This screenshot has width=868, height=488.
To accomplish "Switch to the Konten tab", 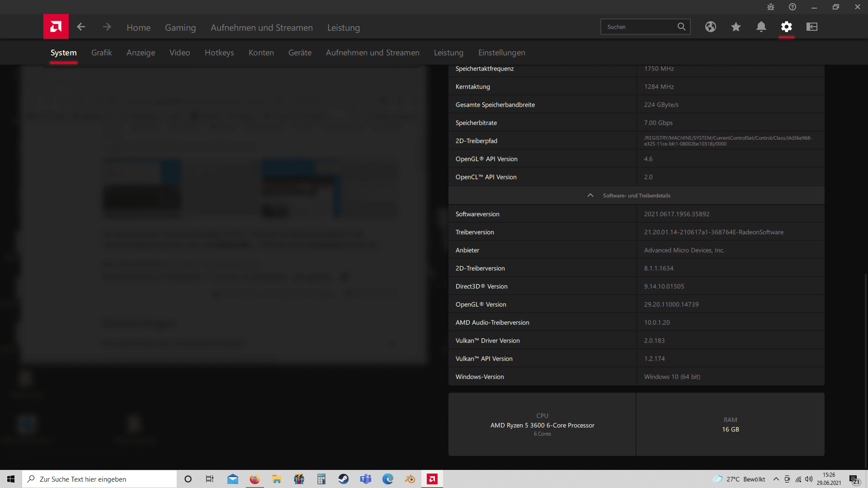I will [x=261, y=52].
